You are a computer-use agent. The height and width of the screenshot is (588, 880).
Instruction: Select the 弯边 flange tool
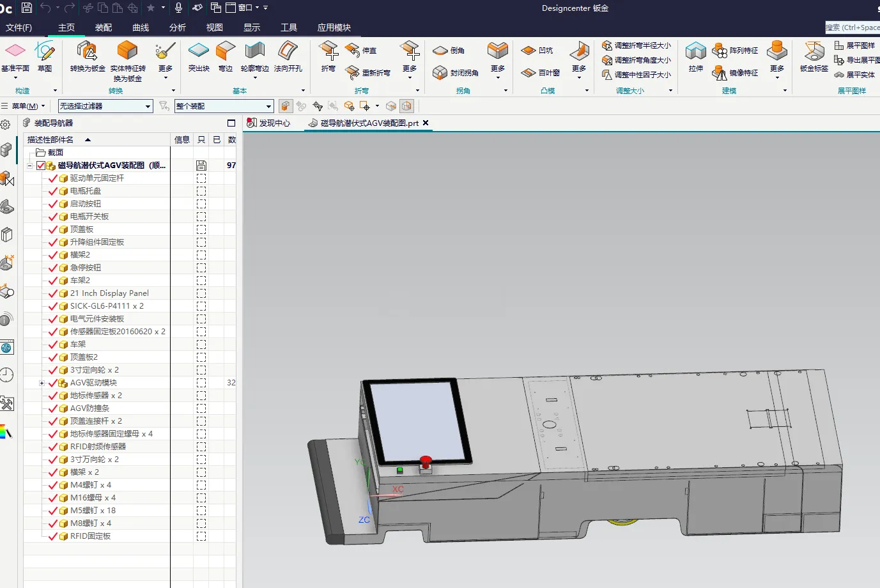(x=226, y=56)
